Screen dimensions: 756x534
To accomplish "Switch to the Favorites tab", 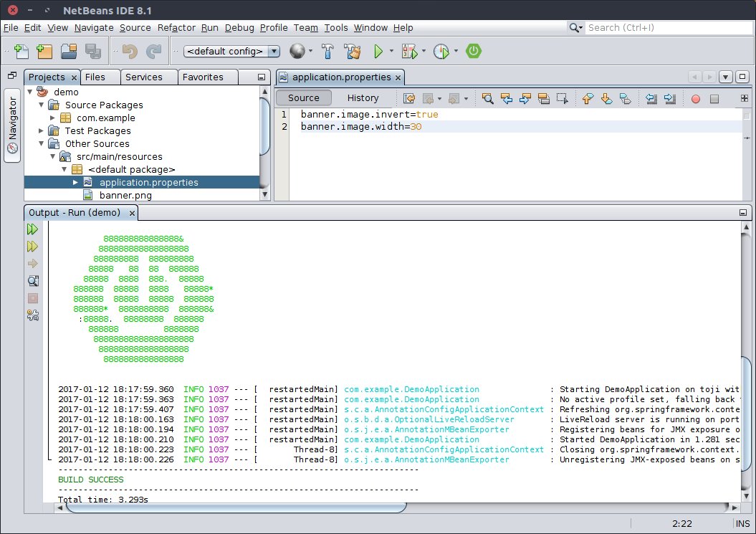I will pyautogui.click(x=208, y=77).
